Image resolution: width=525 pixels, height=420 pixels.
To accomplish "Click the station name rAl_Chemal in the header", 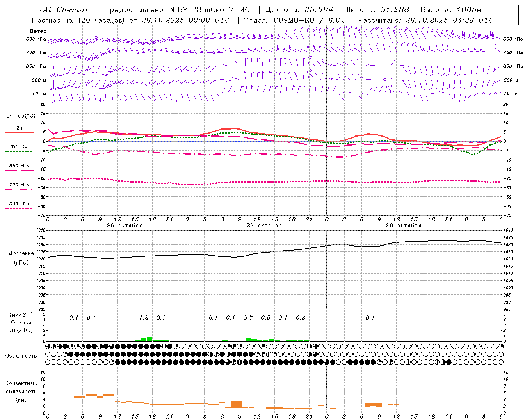I will point(64,10).
